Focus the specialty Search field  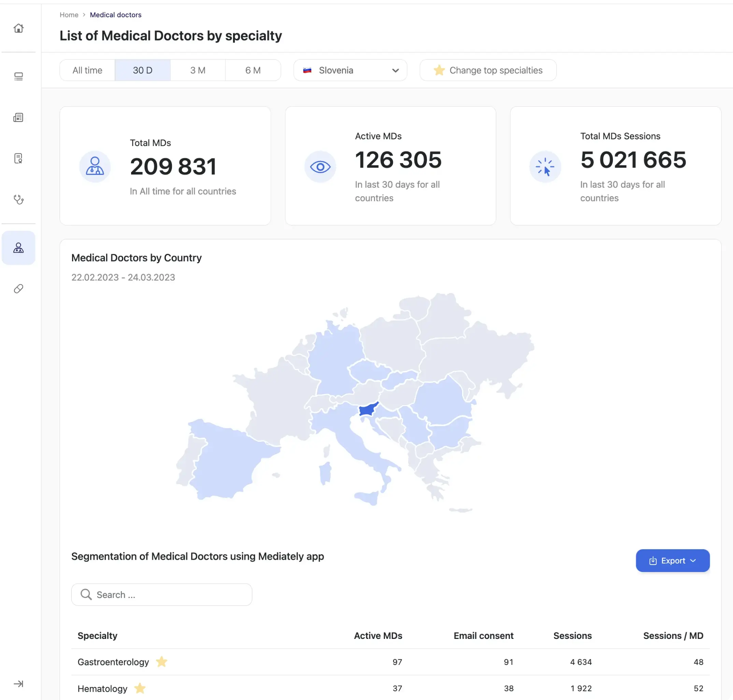click(161, 595)
